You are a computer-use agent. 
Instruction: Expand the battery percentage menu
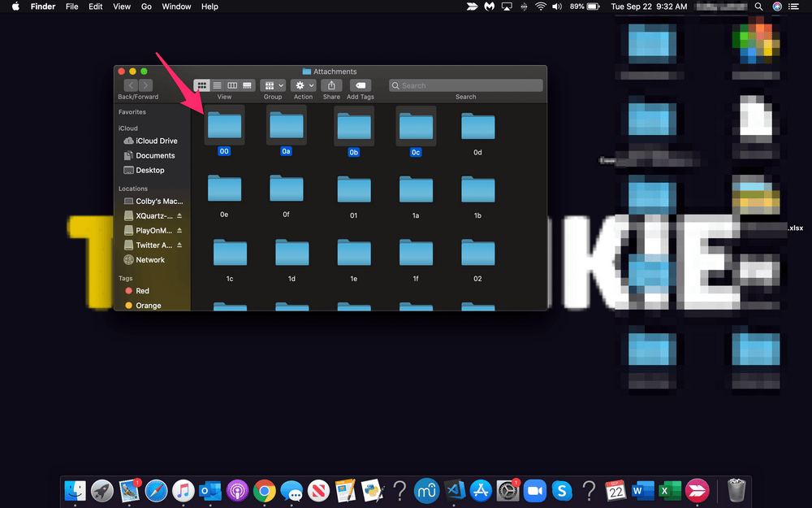click(x=585, y=7)
